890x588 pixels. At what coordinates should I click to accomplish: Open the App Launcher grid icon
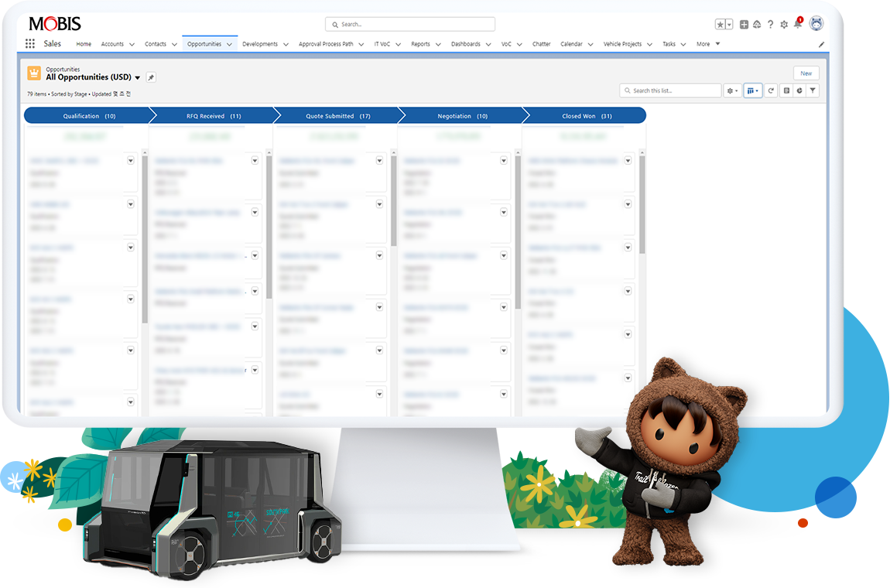tap(30, 44)
